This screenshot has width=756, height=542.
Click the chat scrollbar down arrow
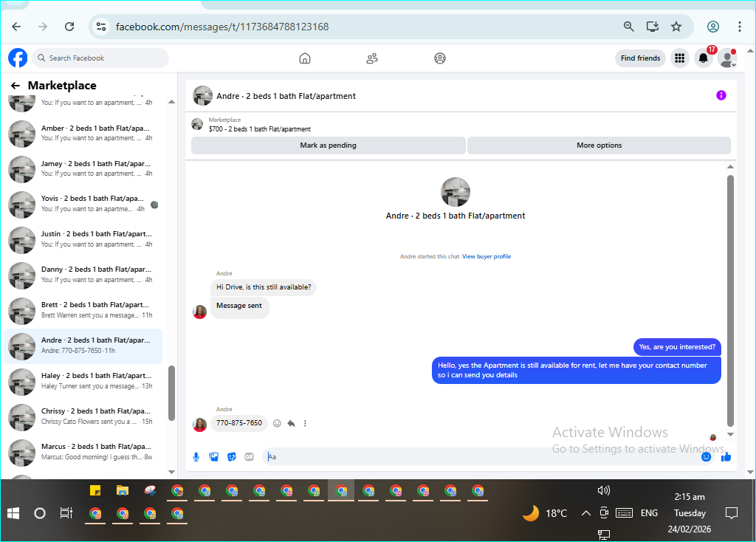pyautogui.click(x=730, y=434)
